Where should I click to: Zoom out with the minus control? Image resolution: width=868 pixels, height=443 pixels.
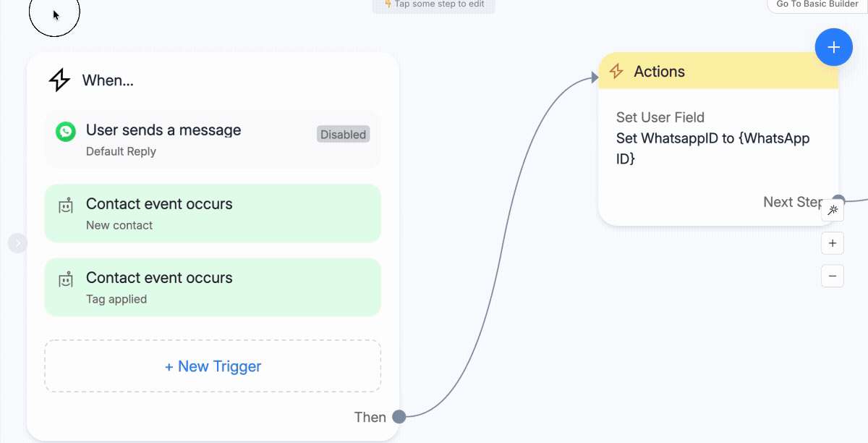pos(833,276)
